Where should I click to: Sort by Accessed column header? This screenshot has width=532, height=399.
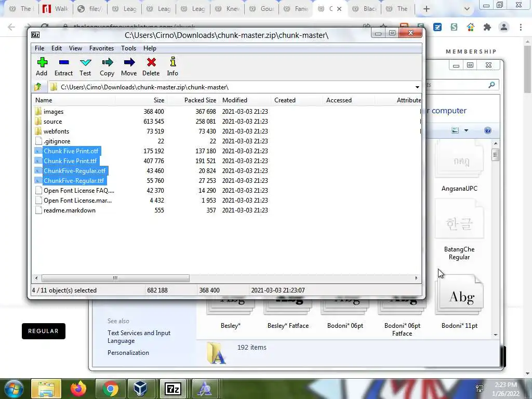tap(349, 100)
